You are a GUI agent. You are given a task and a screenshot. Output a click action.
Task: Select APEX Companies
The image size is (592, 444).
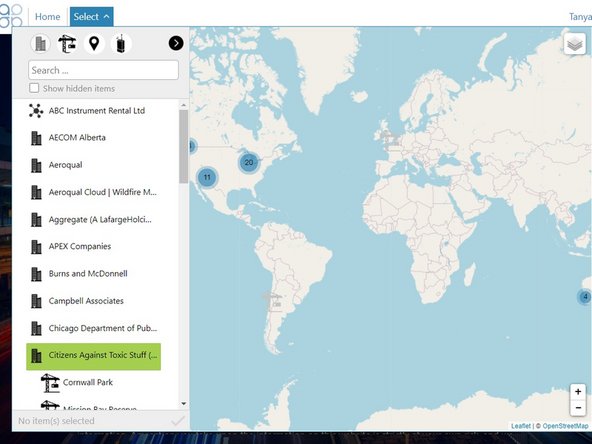[x=80, y=247]
